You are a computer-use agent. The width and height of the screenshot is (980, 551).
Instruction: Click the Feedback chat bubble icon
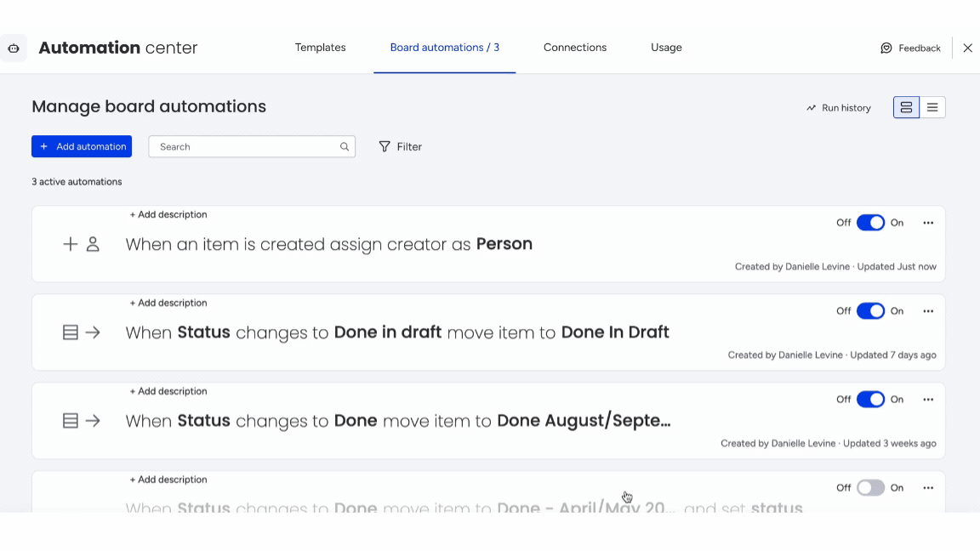point(886,48)
